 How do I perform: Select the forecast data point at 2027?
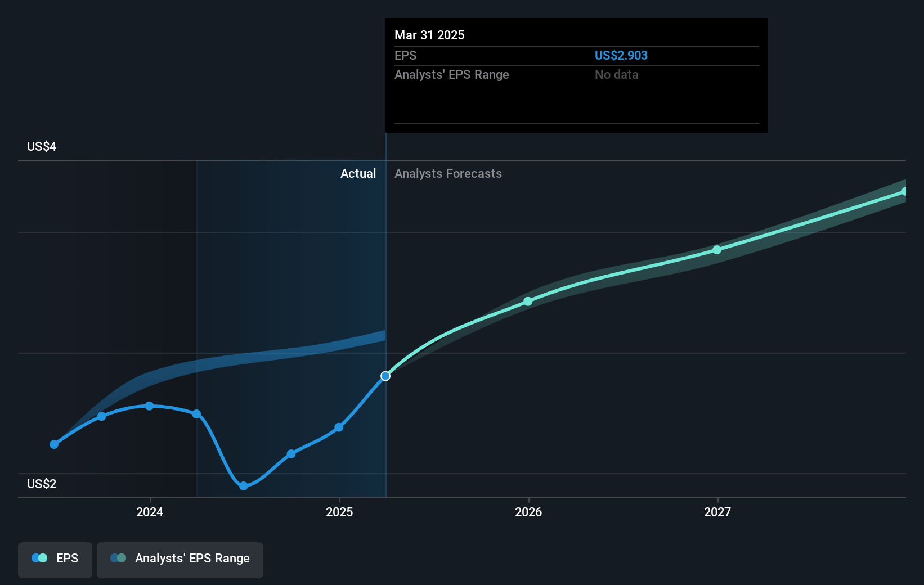tap(717, 250)
